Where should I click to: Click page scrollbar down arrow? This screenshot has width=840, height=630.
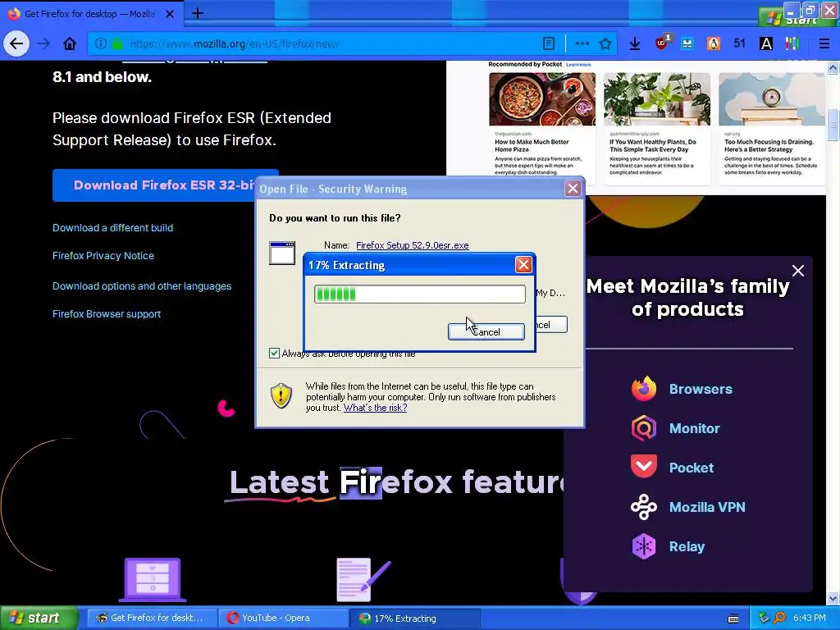[x=833, y=598]
